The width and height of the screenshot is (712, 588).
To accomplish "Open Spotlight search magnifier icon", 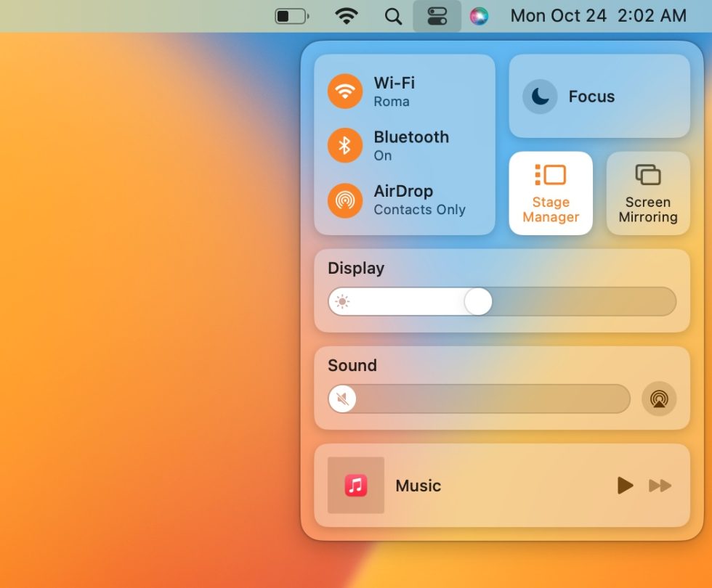I will tap(393, 16).
